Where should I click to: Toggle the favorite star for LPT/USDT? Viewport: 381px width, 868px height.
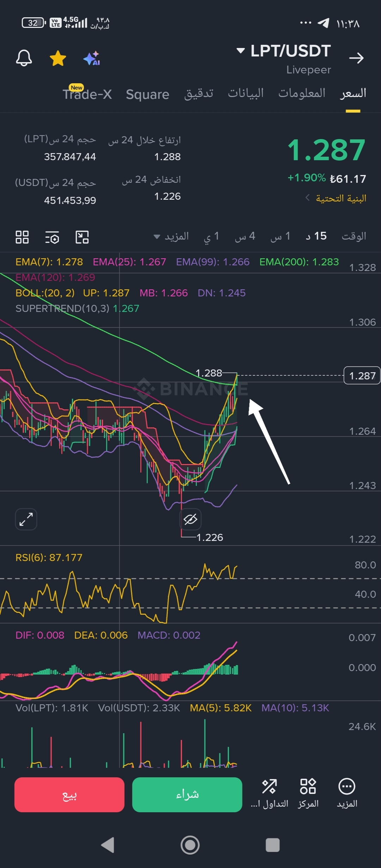coord(58,58)
